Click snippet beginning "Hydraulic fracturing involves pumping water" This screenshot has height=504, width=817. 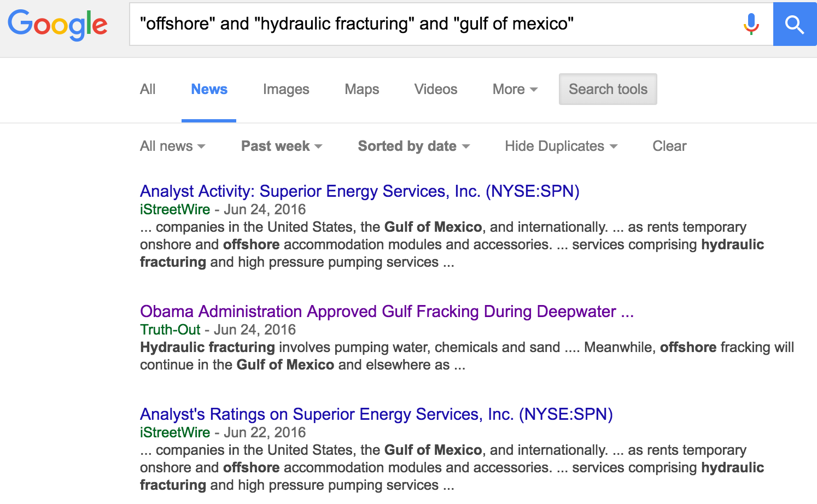(x=467, y=356)
